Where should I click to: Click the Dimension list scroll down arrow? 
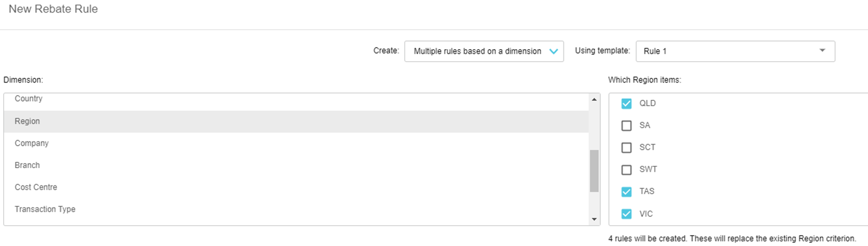pyautogui.click(x=594, y=219)
